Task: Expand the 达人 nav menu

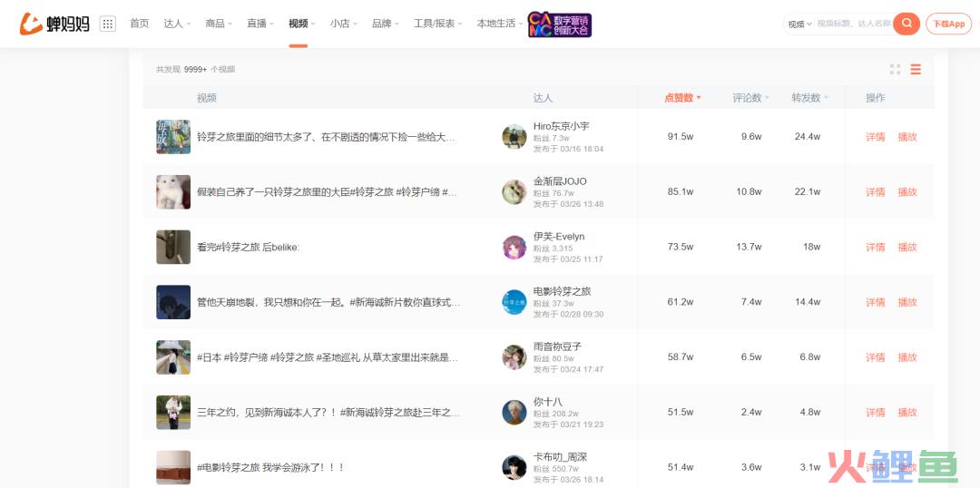Action: 177,24
